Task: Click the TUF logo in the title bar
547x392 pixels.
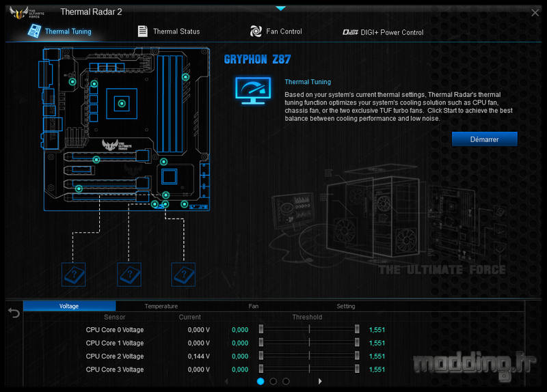Action: [27, 12]
